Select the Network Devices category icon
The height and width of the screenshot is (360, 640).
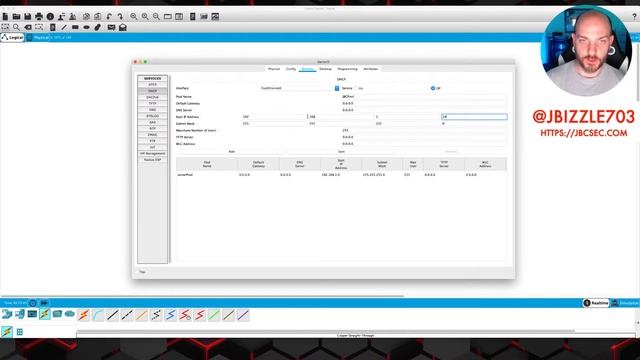tap(7, 314)
